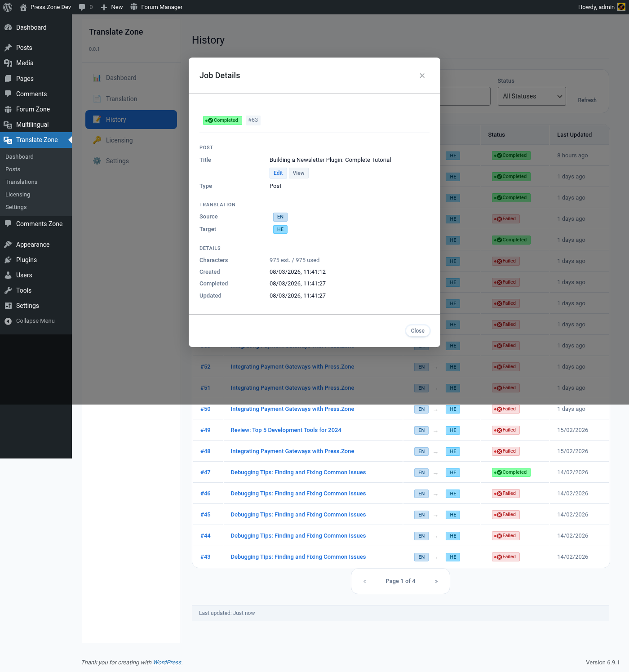Go to previous page of history
629x672 pixels.
pos(365,581)
